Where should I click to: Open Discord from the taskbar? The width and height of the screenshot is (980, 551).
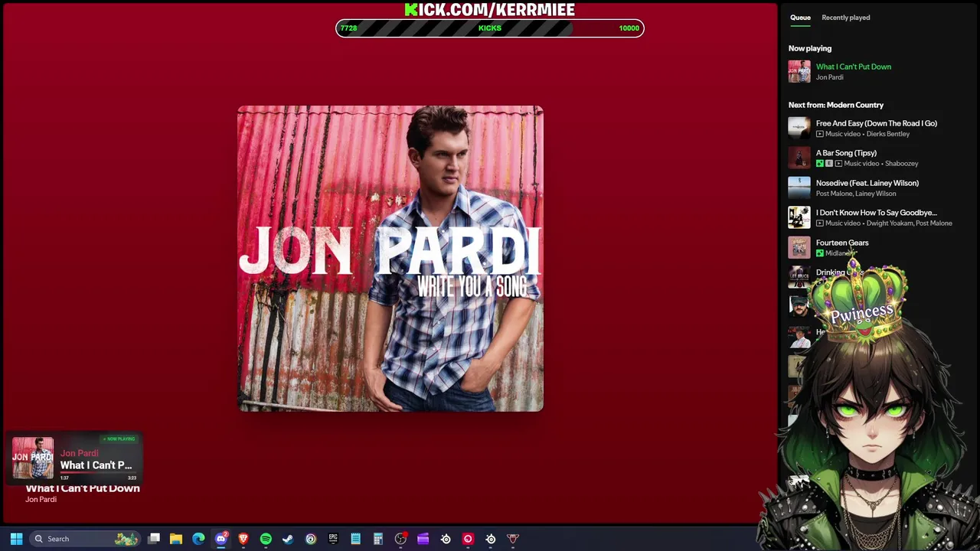[221, 539]
